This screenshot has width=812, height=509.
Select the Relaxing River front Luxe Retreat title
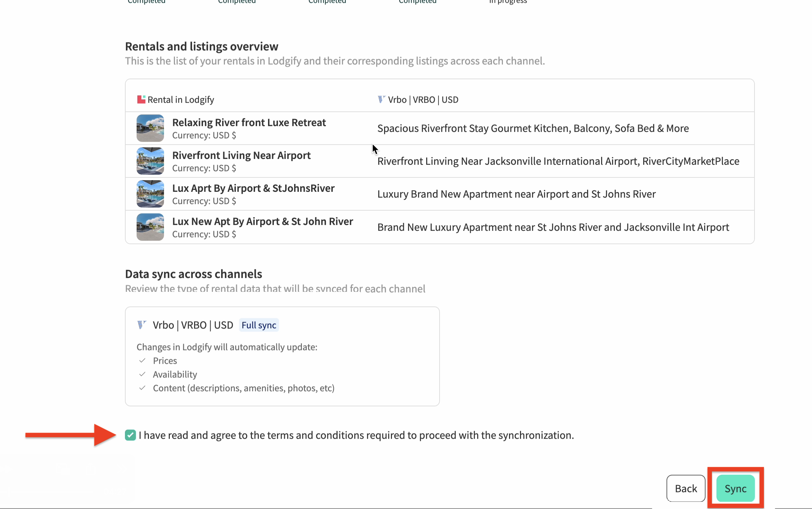click(x=249, y=122)
